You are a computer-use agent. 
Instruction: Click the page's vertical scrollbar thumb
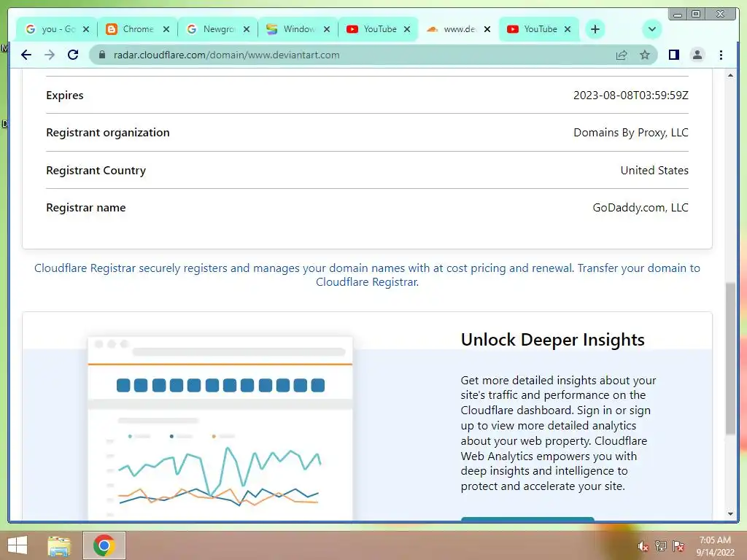point(730,358)
